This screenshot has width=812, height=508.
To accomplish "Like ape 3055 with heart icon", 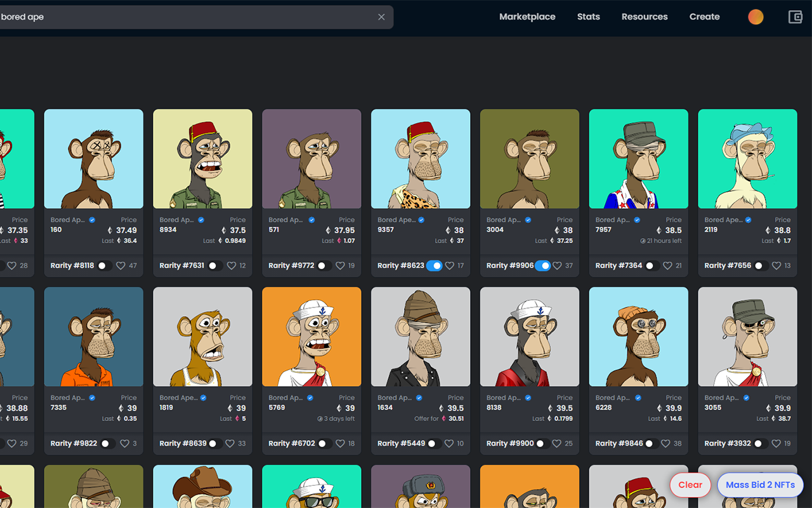I will [777, 443].
